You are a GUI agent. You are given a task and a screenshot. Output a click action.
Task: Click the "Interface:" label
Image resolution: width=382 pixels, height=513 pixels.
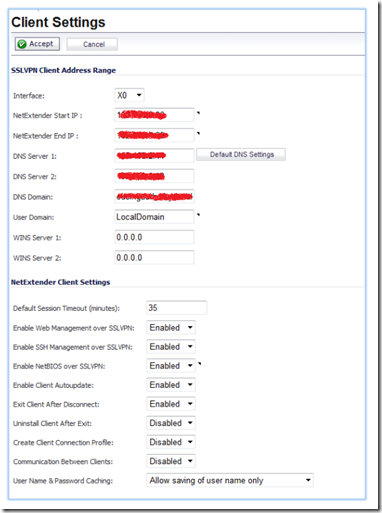tap(29, 96)
